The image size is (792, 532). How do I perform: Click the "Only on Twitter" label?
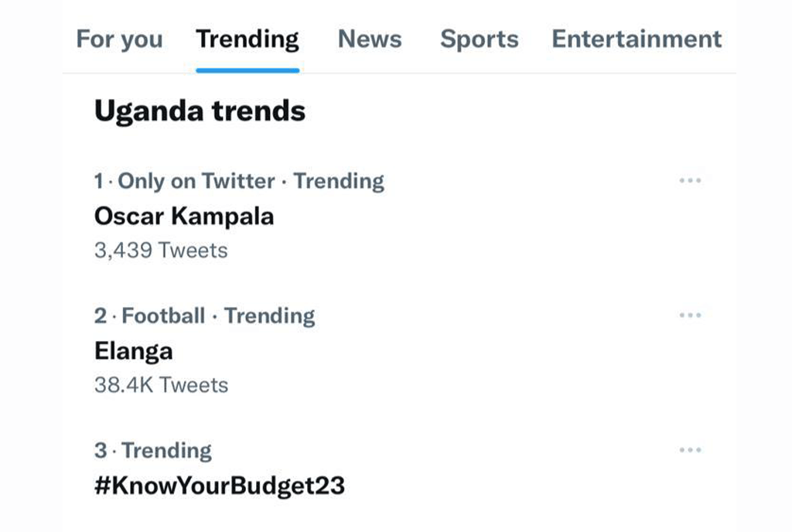(x=196, y=181)
